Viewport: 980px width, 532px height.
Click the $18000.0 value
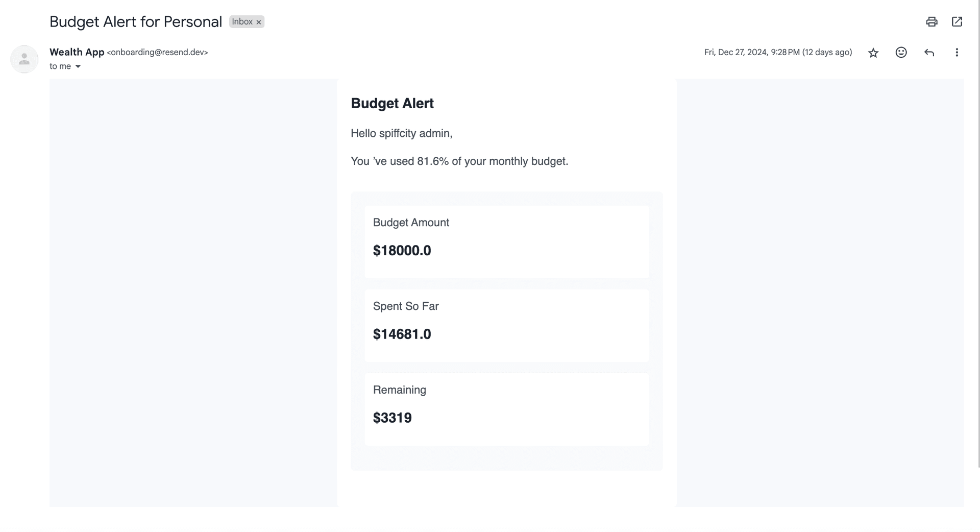[x=402, y=250]
